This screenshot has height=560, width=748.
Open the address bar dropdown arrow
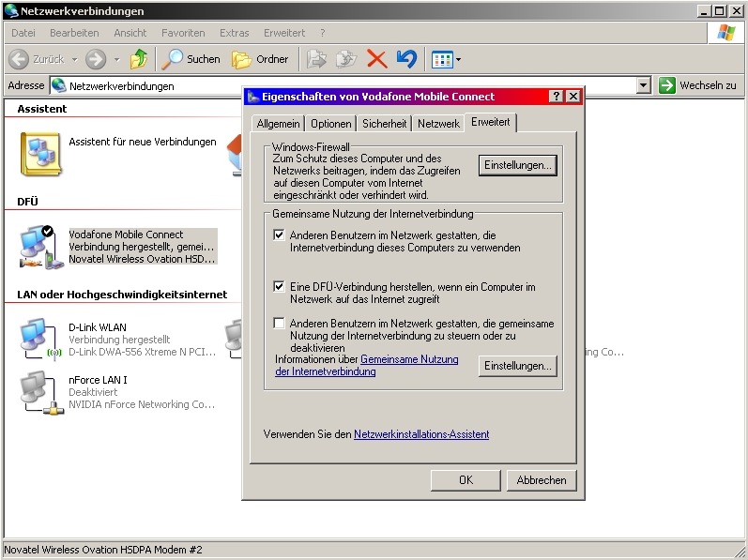tap(644, 85)
